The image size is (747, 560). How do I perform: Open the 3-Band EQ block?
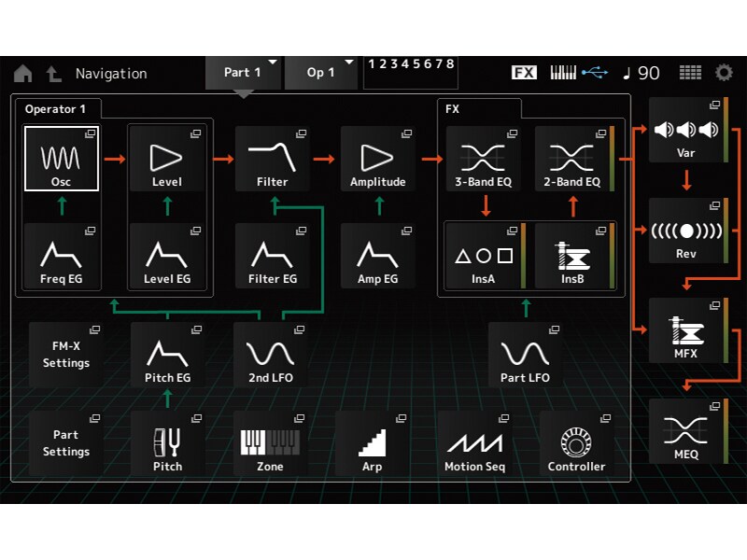coord(483,159)
